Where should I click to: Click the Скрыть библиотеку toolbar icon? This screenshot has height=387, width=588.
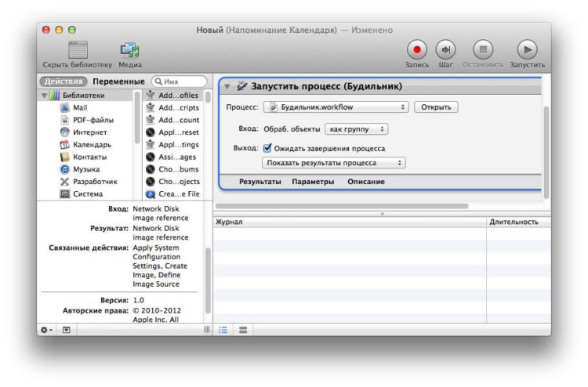point(78,50)
